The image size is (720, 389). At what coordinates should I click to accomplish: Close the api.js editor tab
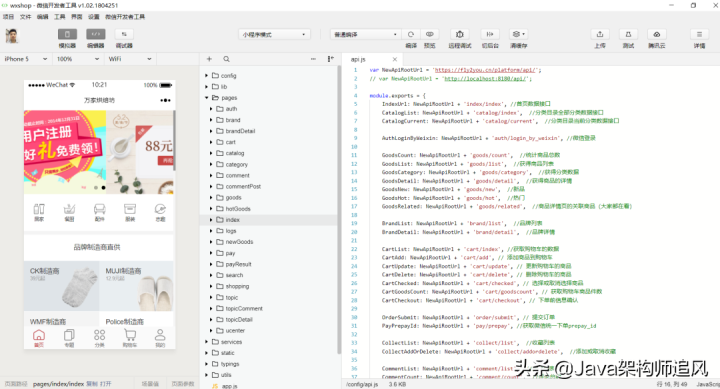coord(394,59)
